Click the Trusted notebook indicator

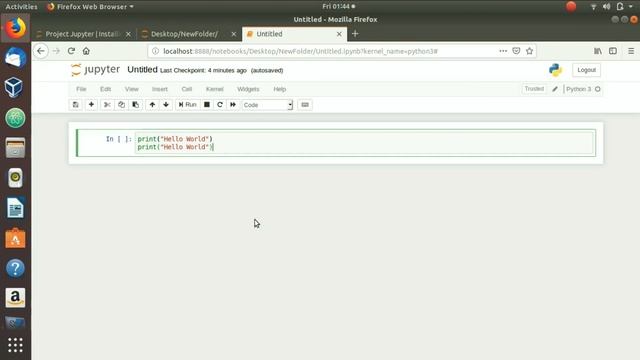[x=534, y=89]
